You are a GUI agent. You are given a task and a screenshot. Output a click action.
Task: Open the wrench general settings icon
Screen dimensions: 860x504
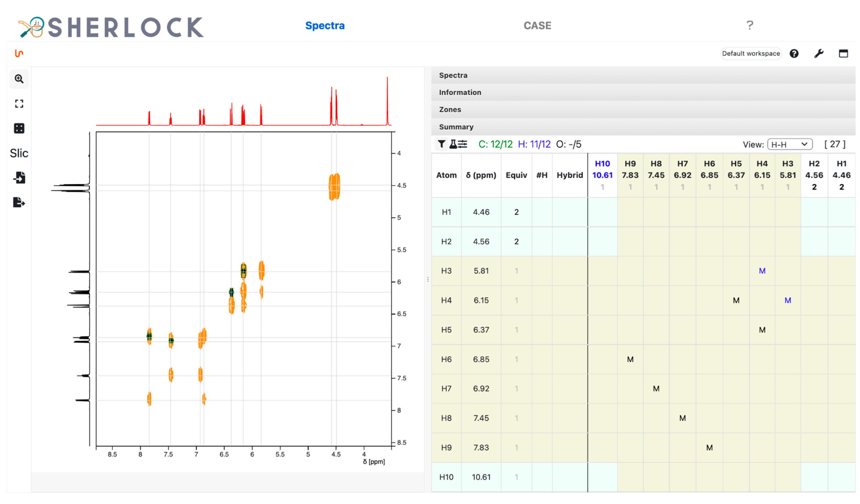[819, 54]
